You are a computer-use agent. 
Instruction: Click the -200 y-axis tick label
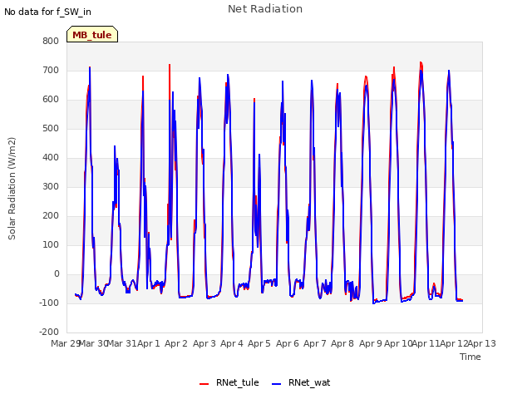tap(49, 332)
